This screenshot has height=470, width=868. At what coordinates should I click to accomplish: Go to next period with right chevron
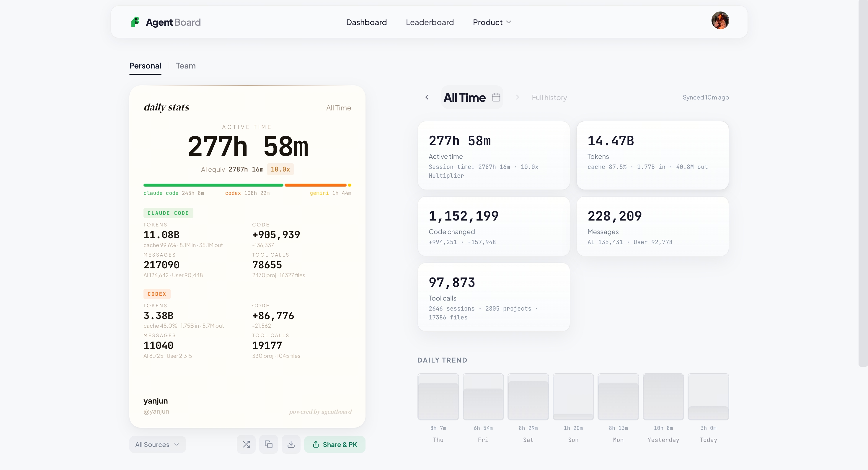[517, 97]
